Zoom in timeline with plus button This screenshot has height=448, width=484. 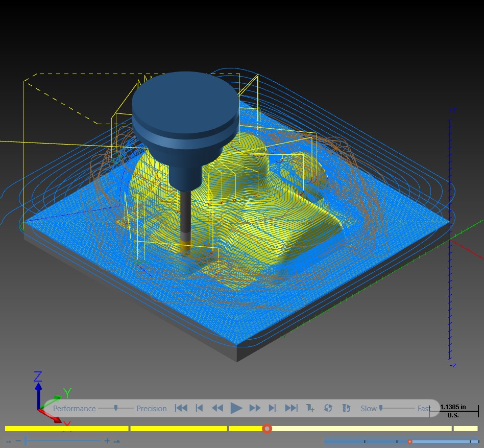point(107,440)
